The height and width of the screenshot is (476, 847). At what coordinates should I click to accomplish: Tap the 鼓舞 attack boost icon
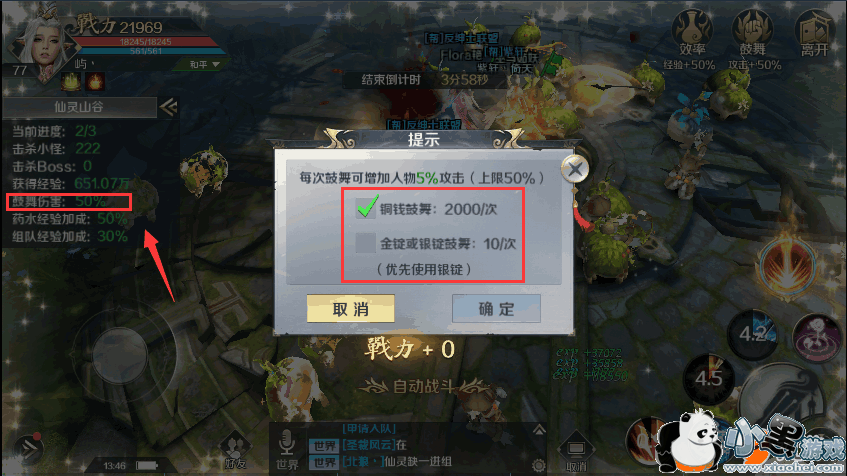coord(753,32)
